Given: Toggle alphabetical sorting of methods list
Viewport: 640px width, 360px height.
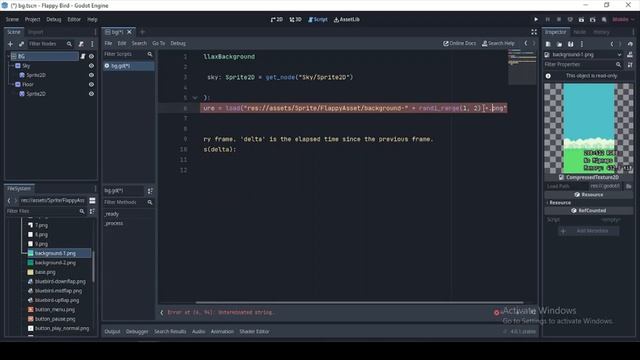Looking at the screenshot, I should click(150, 191).
